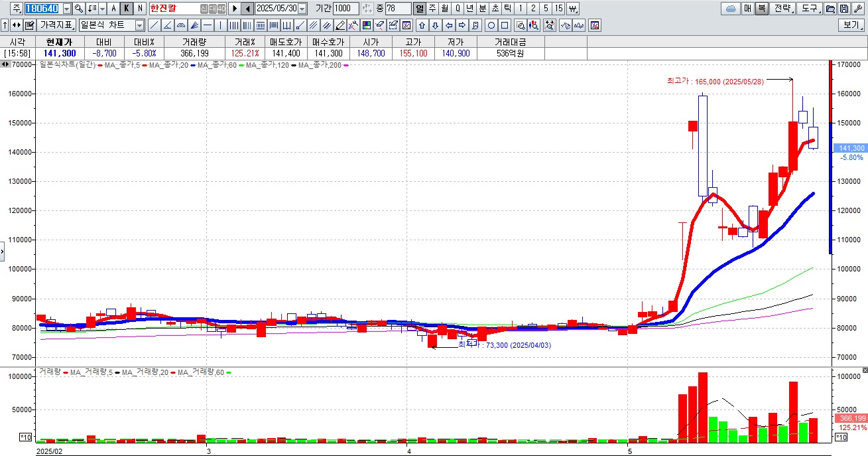Toggle the A market filter button
This screenshot has width=868, height=456.
tap(113, 9)
